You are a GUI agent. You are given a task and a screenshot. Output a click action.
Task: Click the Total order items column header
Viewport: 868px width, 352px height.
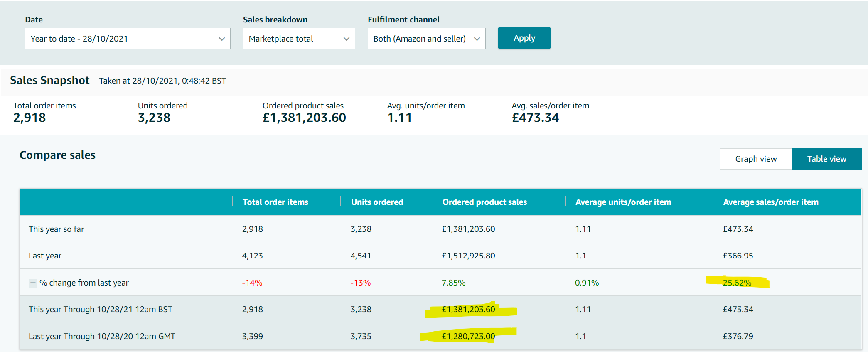pyautogui.click(x=275, y=202)
